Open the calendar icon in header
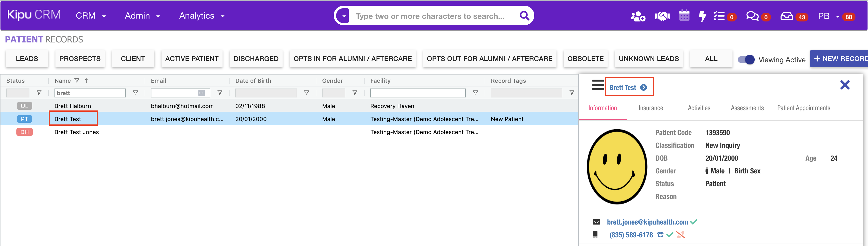 [x=684, y=16]
